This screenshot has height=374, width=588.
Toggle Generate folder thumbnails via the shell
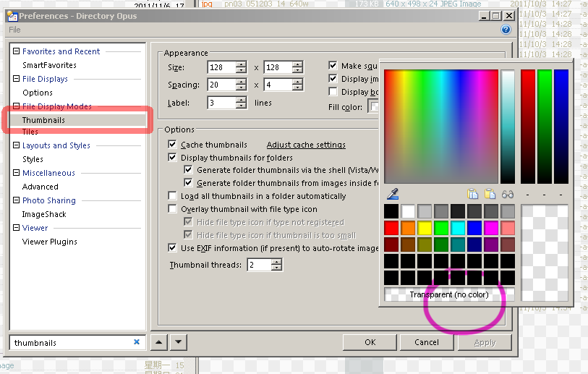click(188, 170)
